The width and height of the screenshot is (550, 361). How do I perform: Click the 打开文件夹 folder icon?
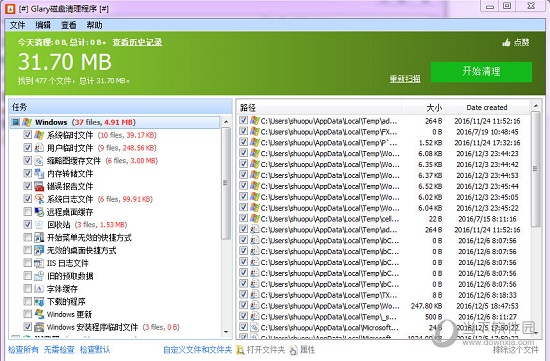click(x=240, y=350)
